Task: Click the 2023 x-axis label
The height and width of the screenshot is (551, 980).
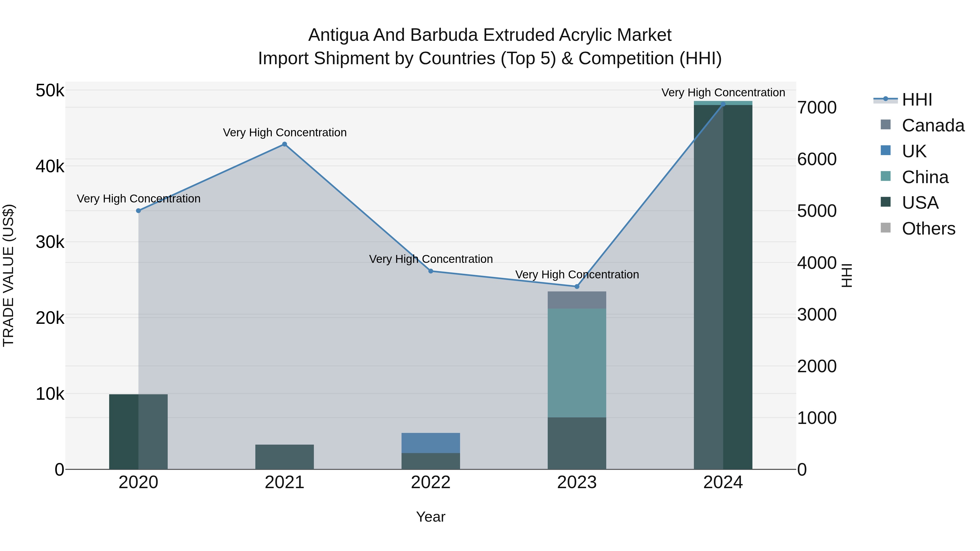Action: pos(577,482)
